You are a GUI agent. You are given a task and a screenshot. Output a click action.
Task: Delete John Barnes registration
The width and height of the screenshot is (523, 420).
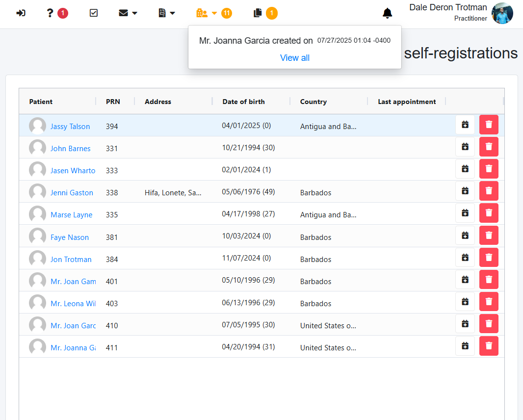(489, 147)
